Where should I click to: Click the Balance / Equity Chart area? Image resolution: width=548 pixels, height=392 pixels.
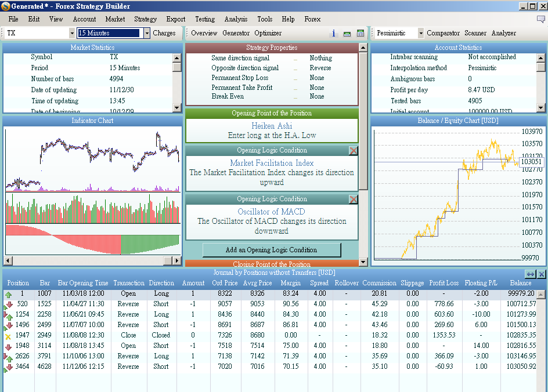459,195
